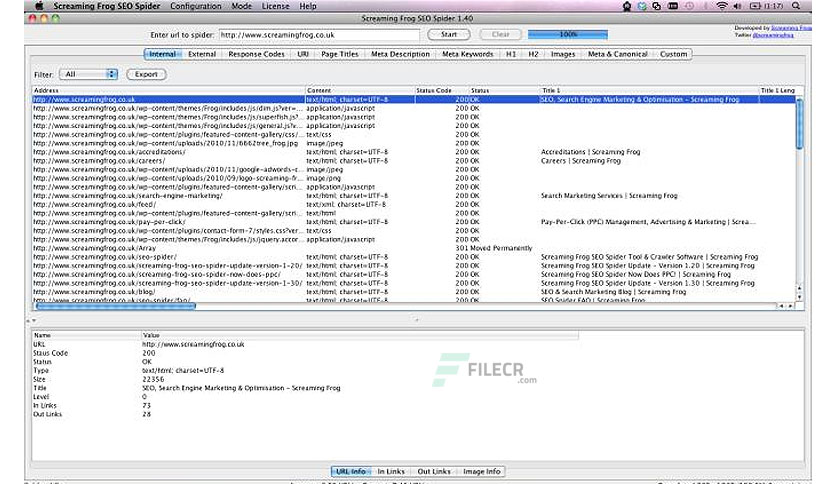The width and height of the screenshot is (836, 484).
Task: Click the 100% crawl progress bar
Action: (568, 34)
